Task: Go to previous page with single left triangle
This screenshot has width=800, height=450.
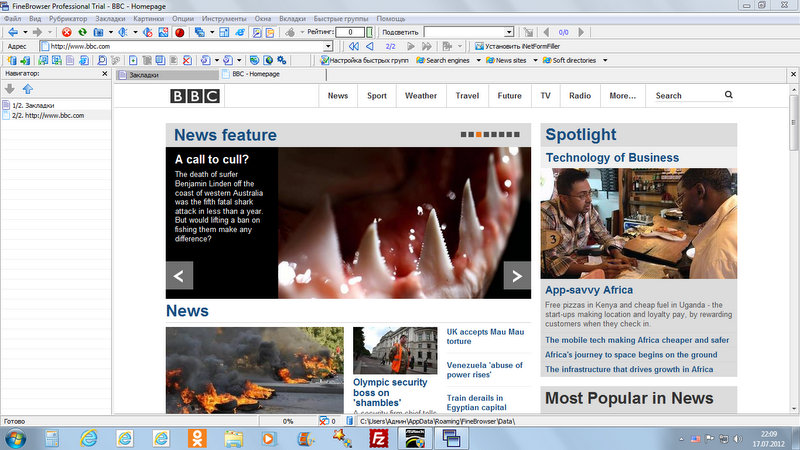Action: click(x=370, y=46)
